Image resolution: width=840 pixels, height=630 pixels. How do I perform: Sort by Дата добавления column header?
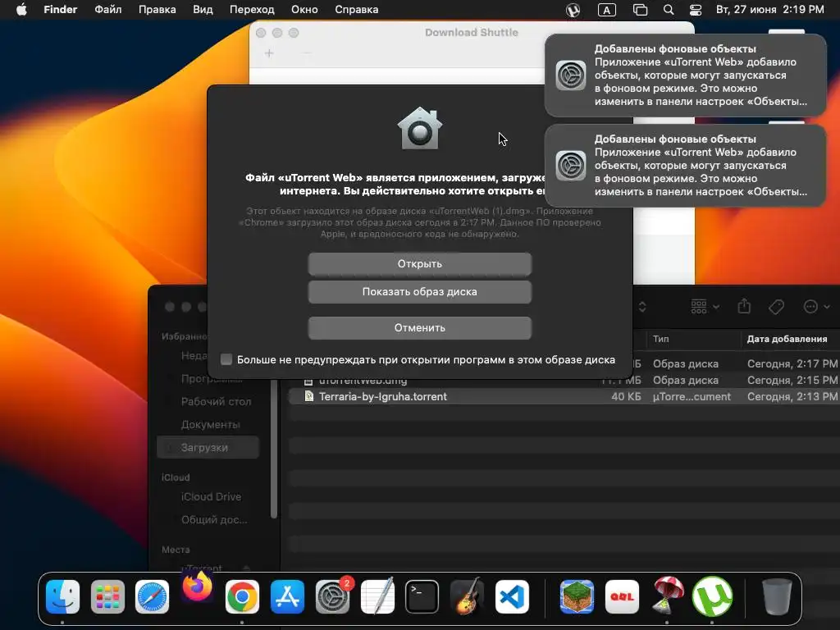(787, 339)
